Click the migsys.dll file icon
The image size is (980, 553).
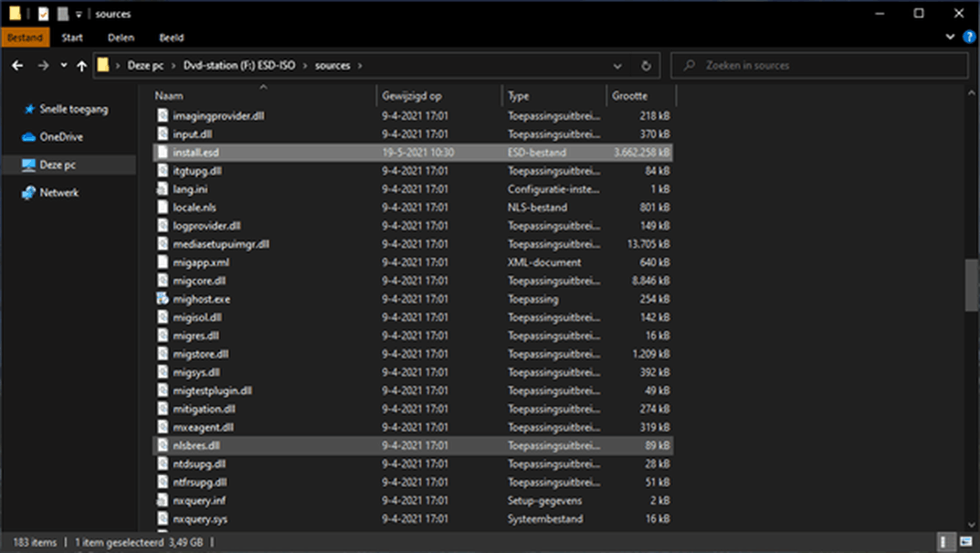point(163,372)
